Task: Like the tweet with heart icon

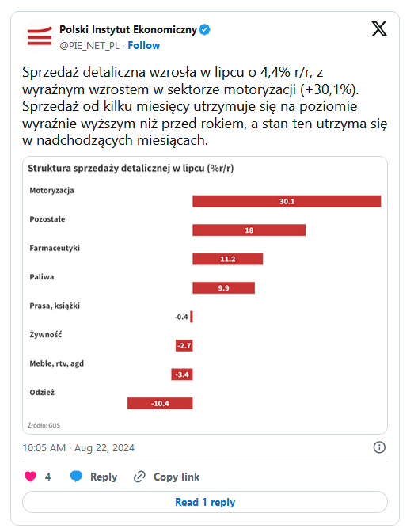Action: pyautogui.click(x=30, y=477)
